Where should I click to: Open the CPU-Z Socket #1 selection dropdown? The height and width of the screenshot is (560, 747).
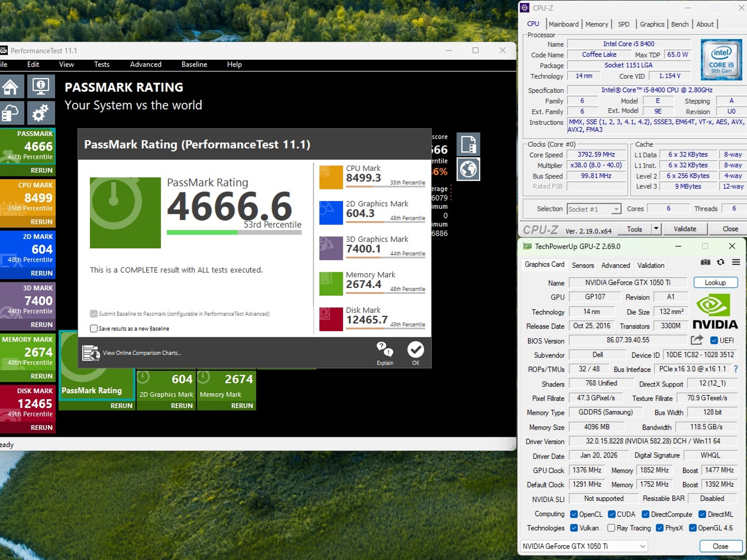click(x=594, y=209)
